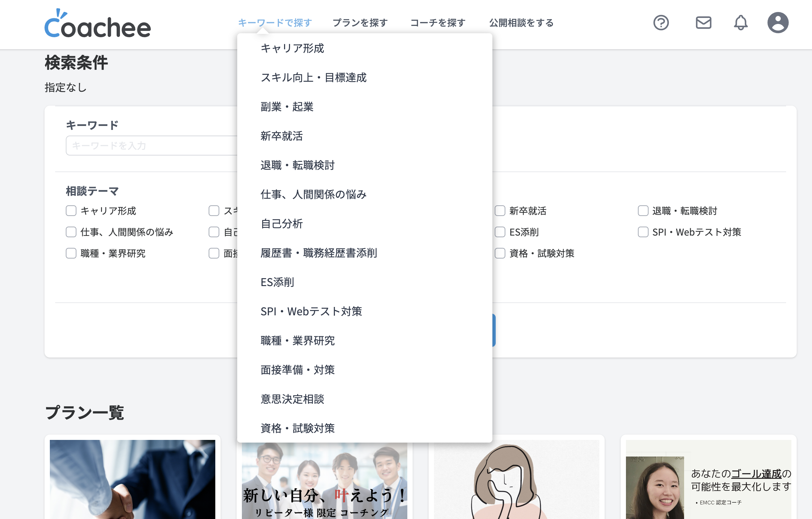This screenshot has height=519, width=812.
Task: Click the Coachee logo
Action: point(97,24)
